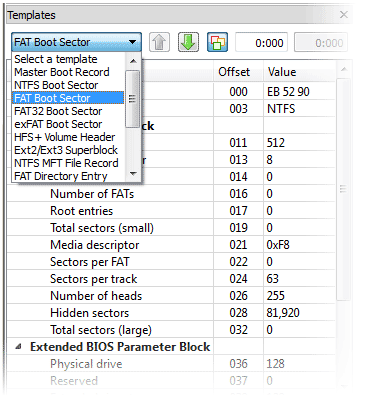Open the FAT Boot Sector template dropdown

(x=76, y=42)
